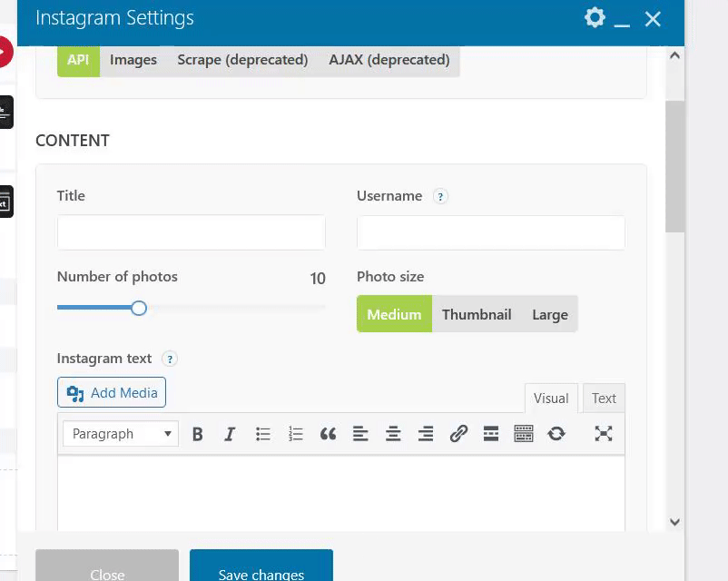Apply italic formatting in the editor
The width and height of the screenshot is (728, 581).
[230, 434]
